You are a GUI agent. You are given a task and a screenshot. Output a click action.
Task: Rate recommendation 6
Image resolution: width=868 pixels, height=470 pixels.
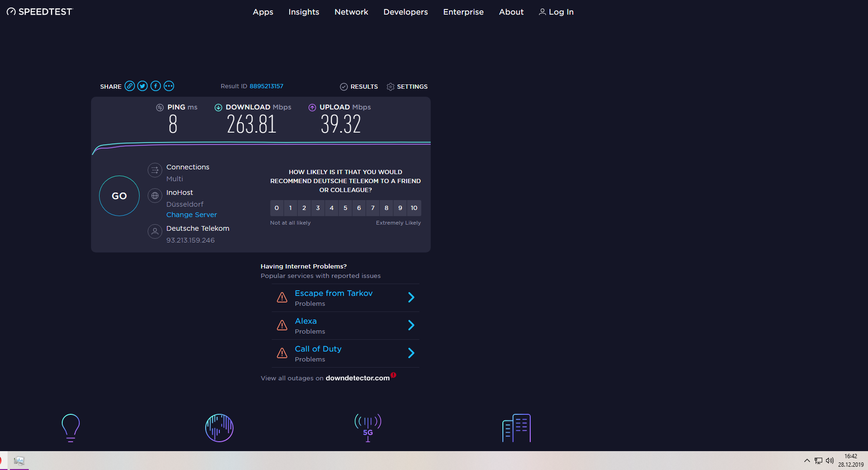point(359,208)
